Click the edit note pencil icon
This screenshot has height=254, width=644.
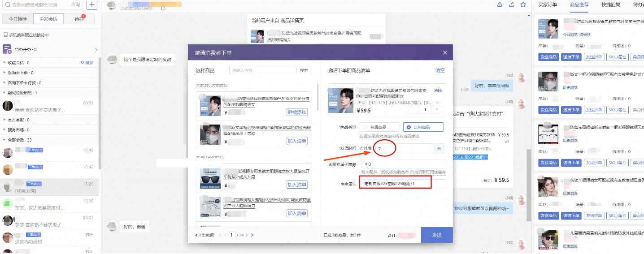coord(163,8)
